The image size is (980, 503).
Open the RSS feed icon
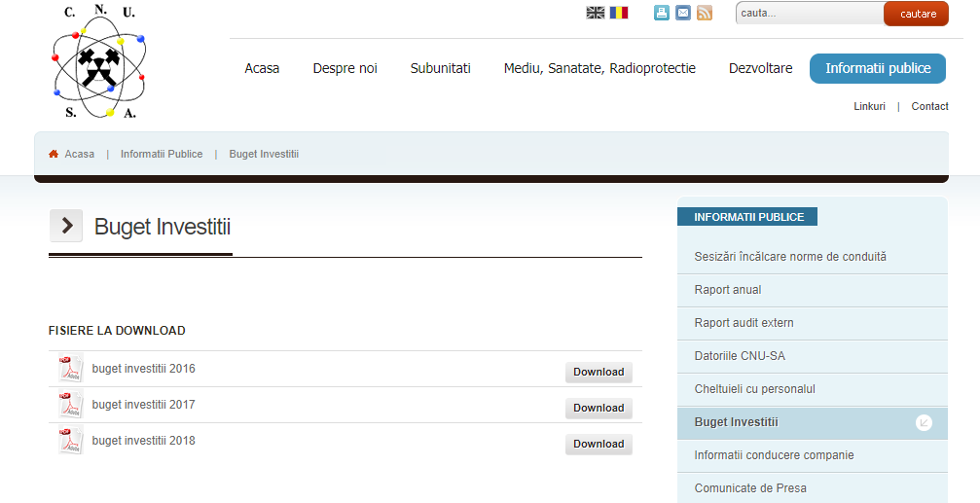click(705, 13)
